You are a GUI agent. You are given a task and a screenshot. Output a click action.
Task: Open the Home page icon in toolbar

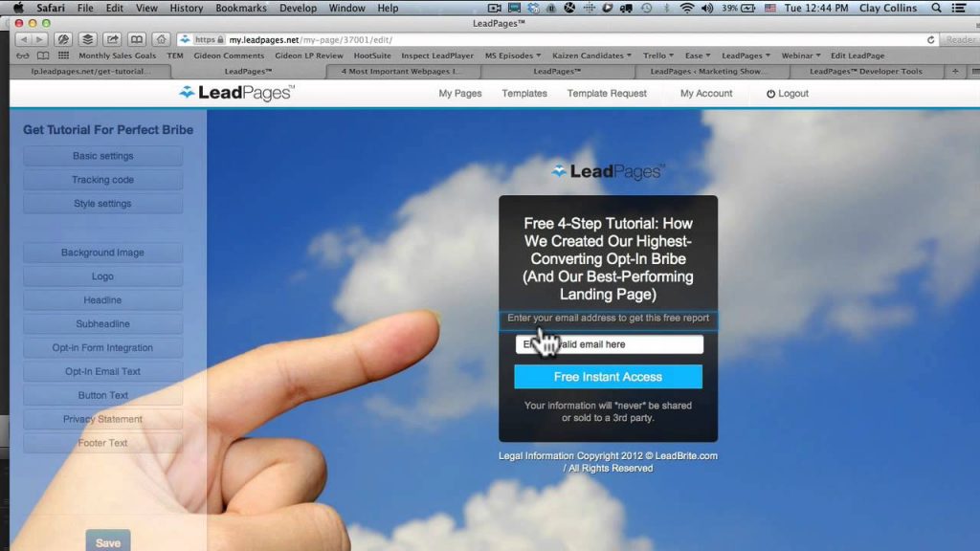pos(161,40)
